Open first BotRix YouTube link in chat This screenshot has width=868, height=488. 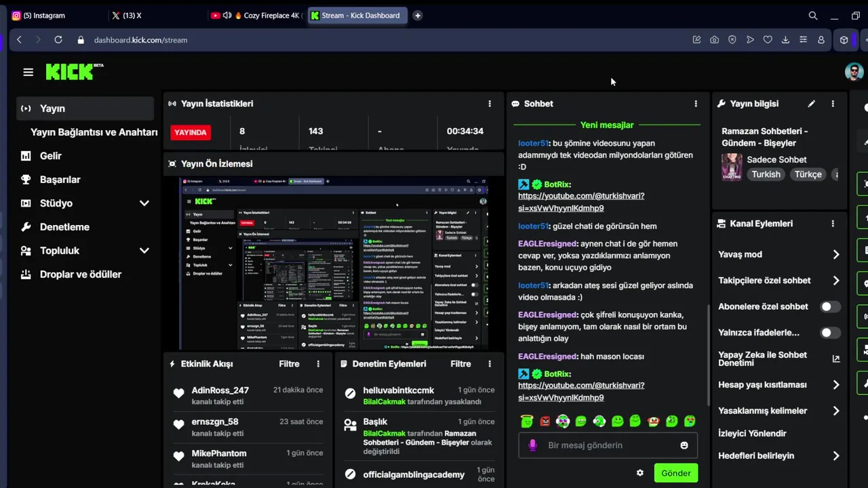pyautogui.click(x=581, y=202)
